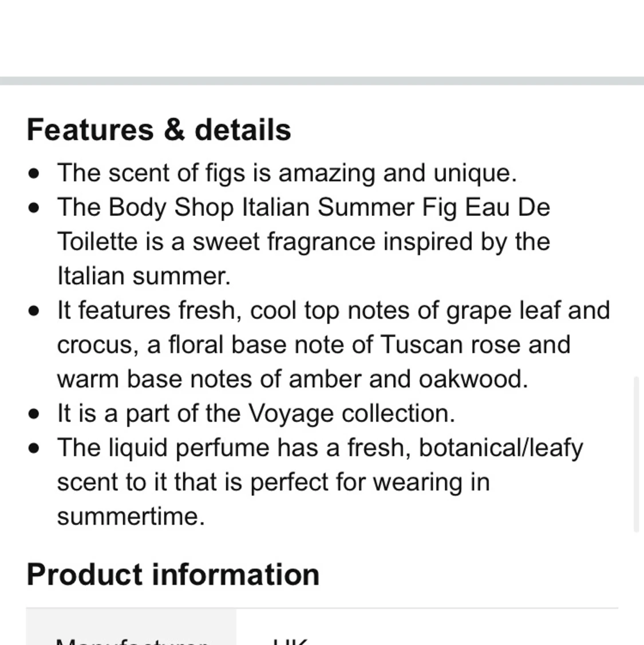Select the grape leaf top notes line
The width and height of the screenshot is (644, 645).
tap(333, 310)
